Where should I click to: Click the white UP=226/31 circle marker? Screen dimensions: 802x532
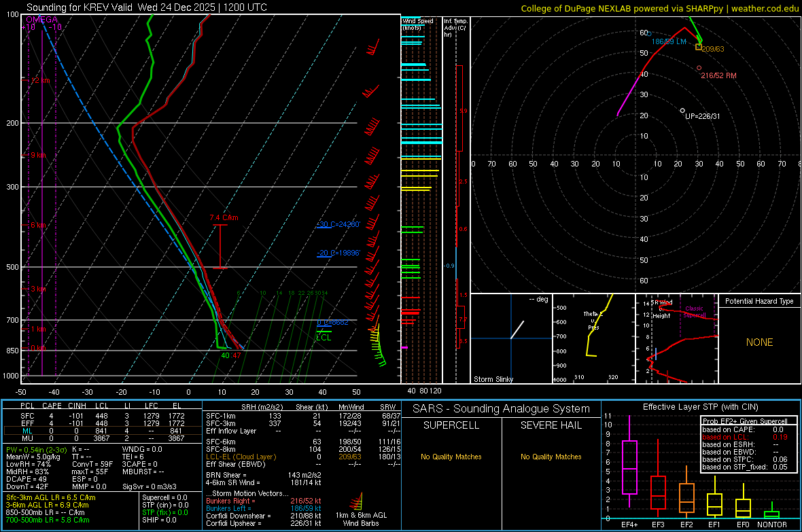click(682, 111)
